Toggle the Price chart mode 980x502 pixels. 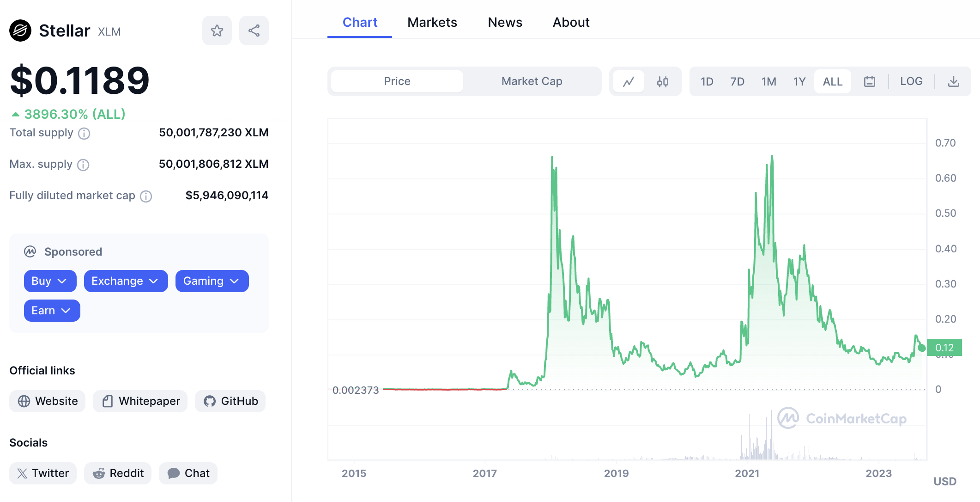397,81
